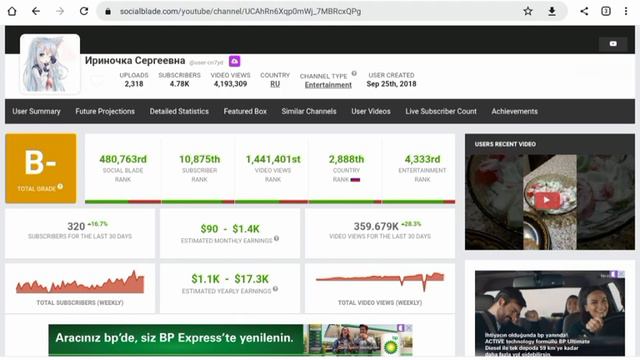
Task: Click the B- total grade box
Action: click(x=41, y=168)
